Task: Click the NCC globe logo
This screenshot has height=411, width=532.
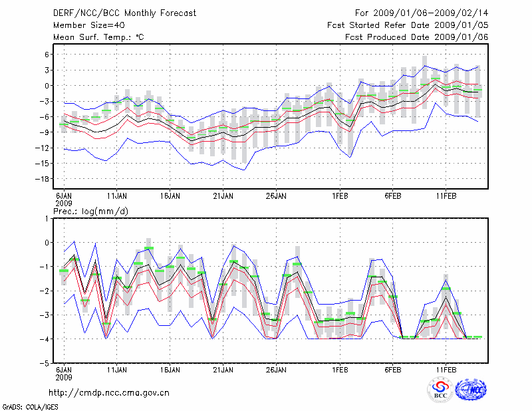Action: click(471, 390)
